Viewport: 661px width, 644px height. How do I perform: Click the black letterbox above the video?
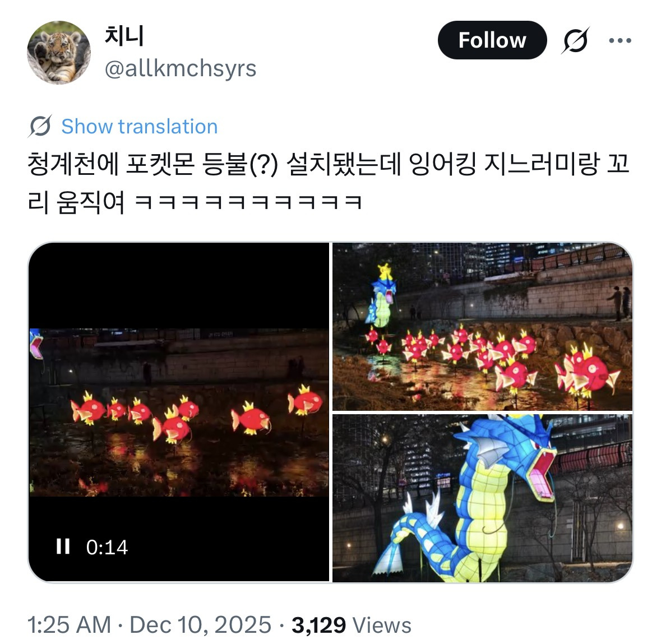pyautogui.click(x=179, y=285)
